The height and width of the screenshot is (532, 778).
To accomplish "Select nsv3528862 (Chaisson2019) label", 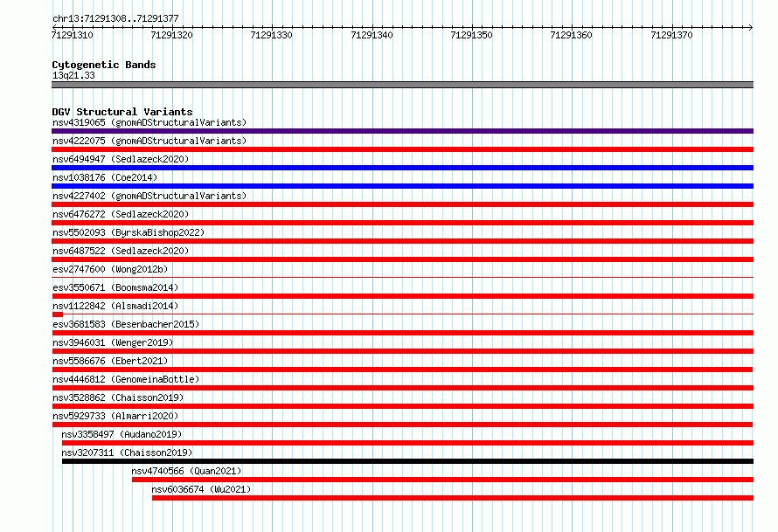I will [x=118, y=397].
